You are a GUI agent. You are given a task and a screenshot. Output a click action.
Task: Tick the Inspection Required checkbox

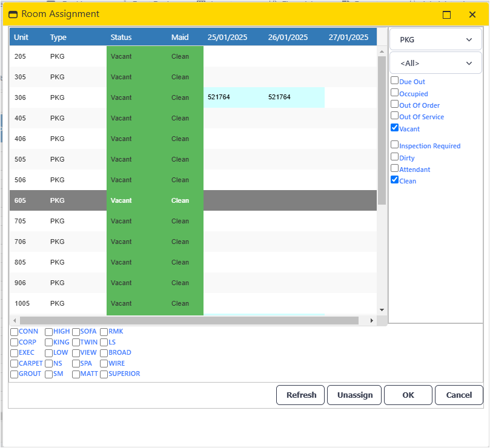pos(394,144)
